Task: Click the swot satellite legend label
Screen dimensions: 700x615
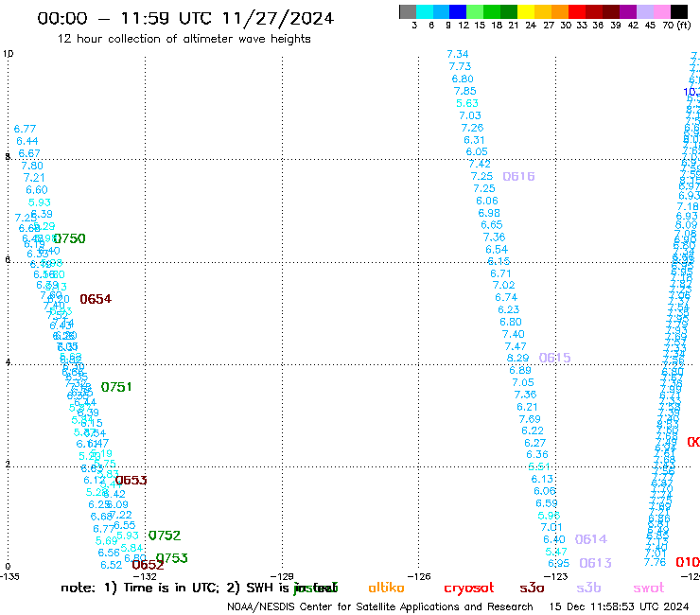Action: (x=649, y=589)
